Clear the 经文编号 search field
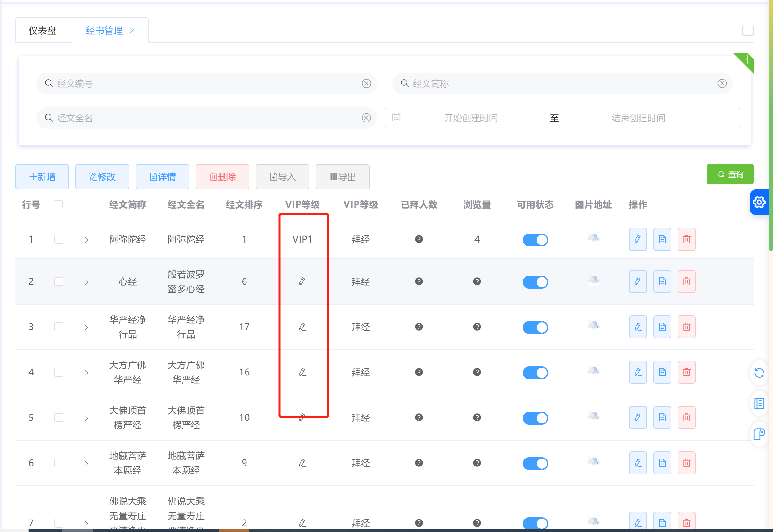This screenshot has width=773, height=532. pos(366,83)
